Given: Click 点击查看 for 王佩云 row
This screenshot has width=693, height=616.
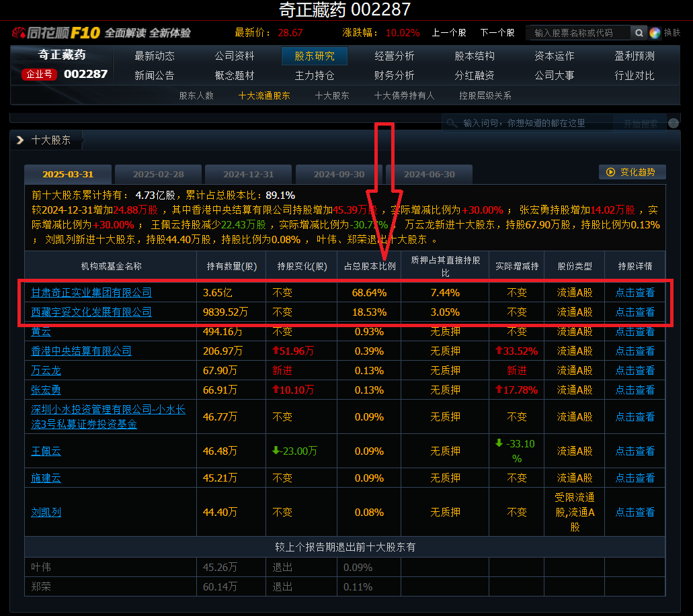Looking at the screenshot, I should 635,451.
